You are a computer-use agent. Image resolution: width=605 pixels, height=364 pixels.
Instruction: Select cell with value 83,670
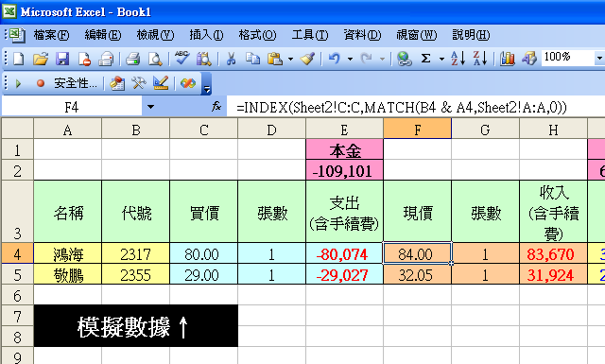pos(553,253)
